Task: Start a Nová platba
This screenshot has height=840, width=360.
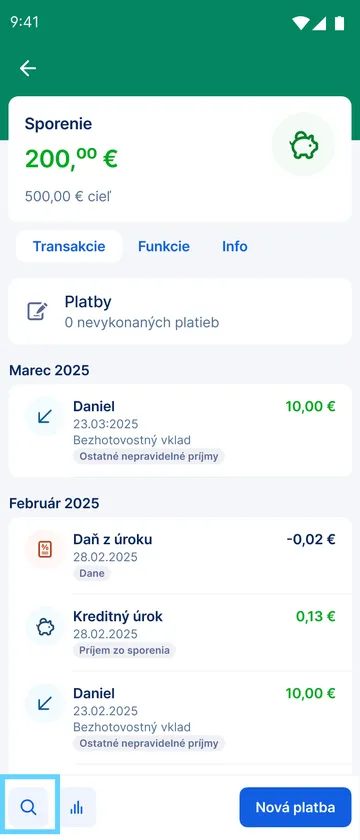Action: point(295,807)
